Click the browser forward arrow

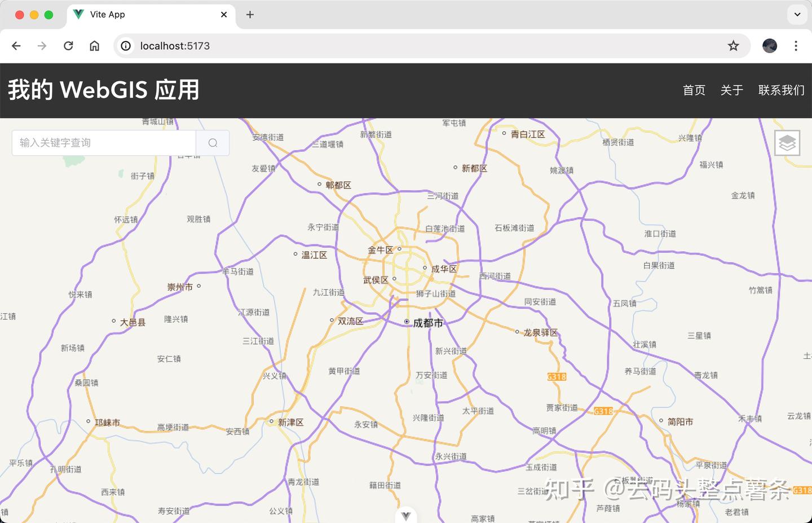tap(42, 46)
